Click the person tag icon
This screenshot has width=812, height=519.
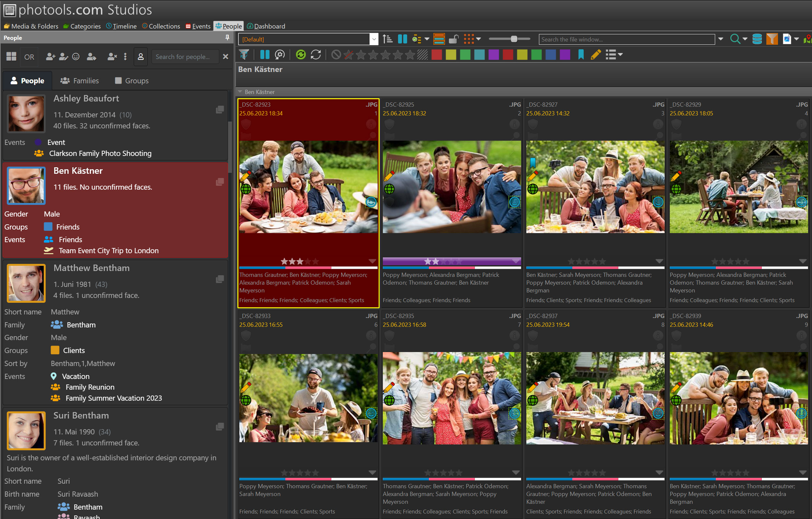tap(91, 57)
